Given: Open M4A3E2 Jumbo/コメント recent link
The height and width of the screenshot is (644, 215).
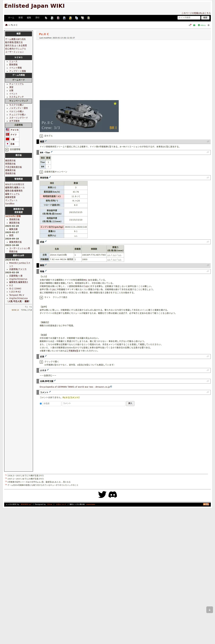Looking at the screenshot, I should (20, 264).
